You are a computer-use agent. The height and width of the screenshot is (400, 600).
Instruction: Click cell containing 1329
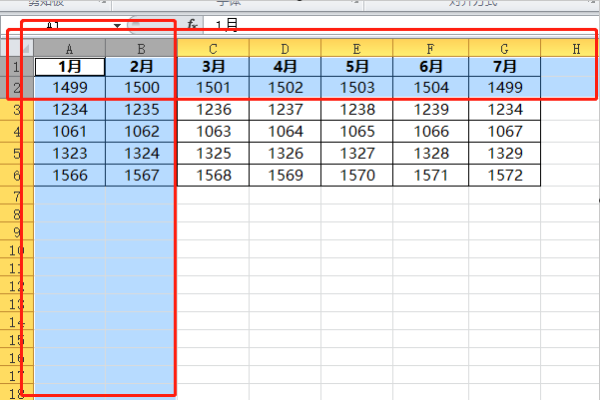tap(504, 153)
